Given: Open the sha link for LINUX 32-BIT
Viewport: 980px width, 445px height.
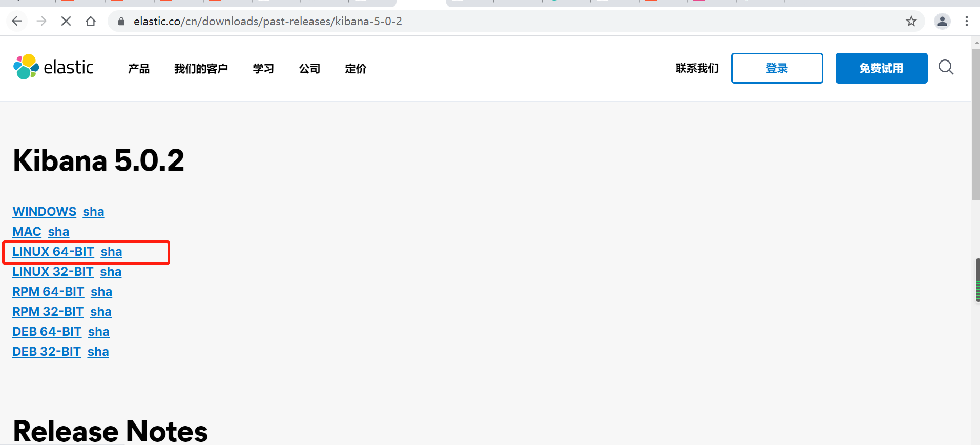Looking at the screenshot, I should [111, 272].
